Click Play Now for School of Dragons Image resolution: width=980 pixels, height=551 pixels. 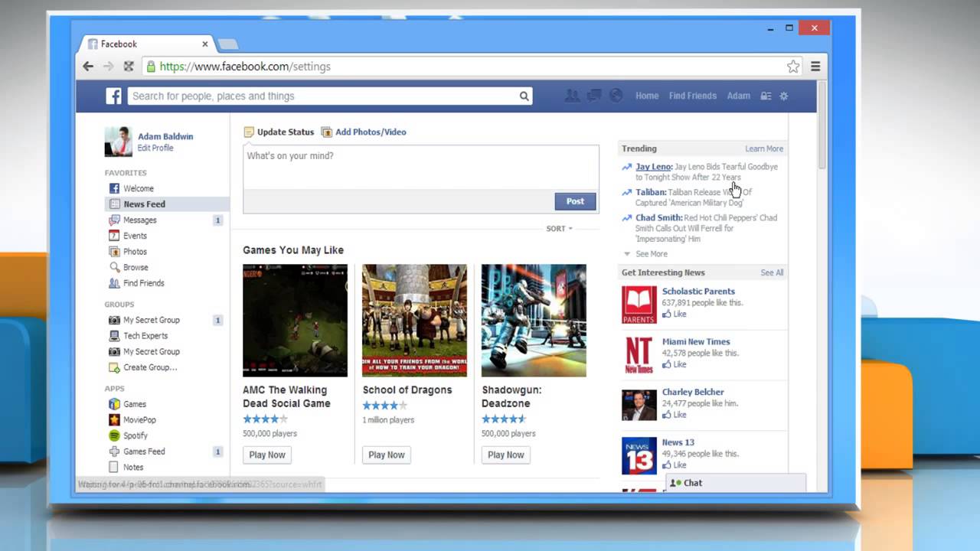coord(387,455)
